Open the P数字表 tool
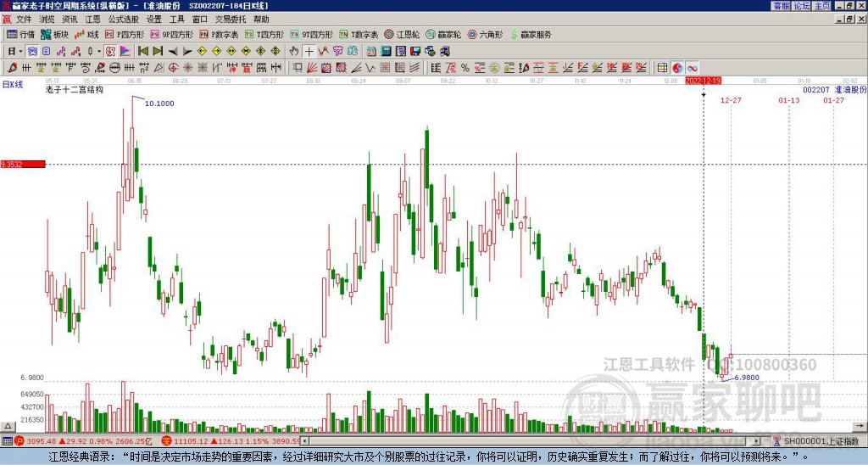868x465 pixels. (219, 34)
